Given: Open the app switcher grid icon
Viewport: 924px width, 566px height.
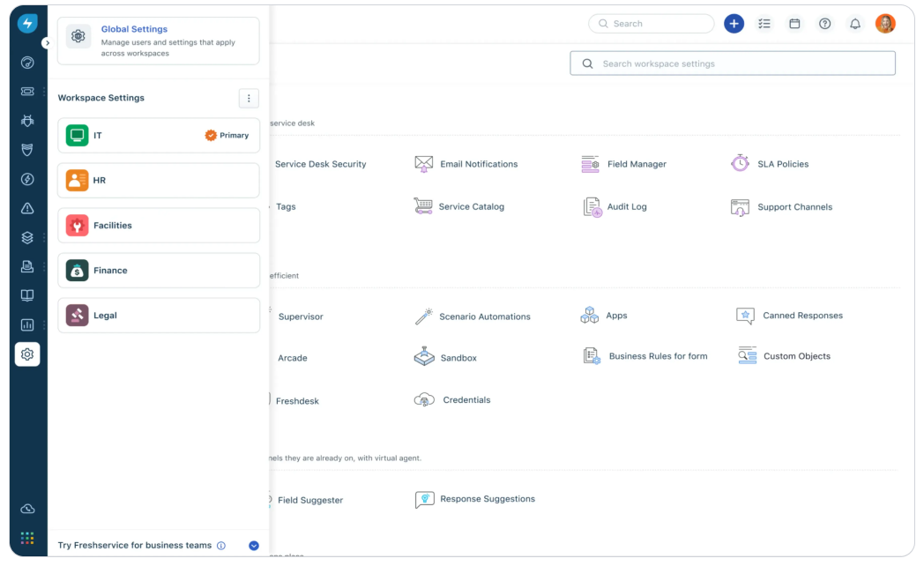Looking at the screenshot, I should 27,538.
